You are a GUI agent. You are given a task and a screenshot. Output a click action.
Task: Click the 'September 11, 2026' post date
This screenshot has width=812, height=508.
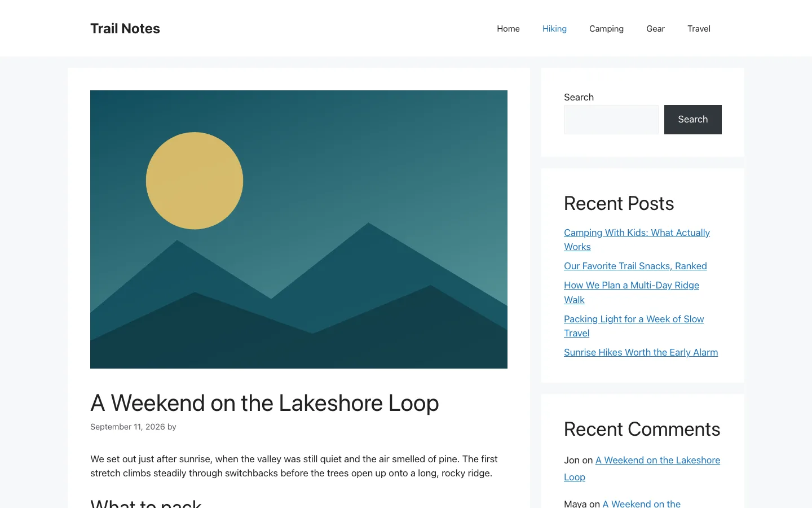[127, 427]
